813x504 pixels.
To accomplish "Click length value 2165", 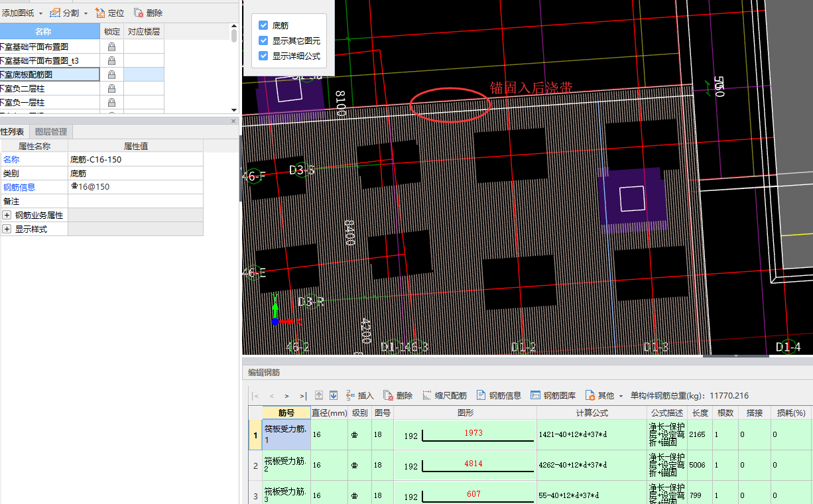I will (x=697, y=435).
